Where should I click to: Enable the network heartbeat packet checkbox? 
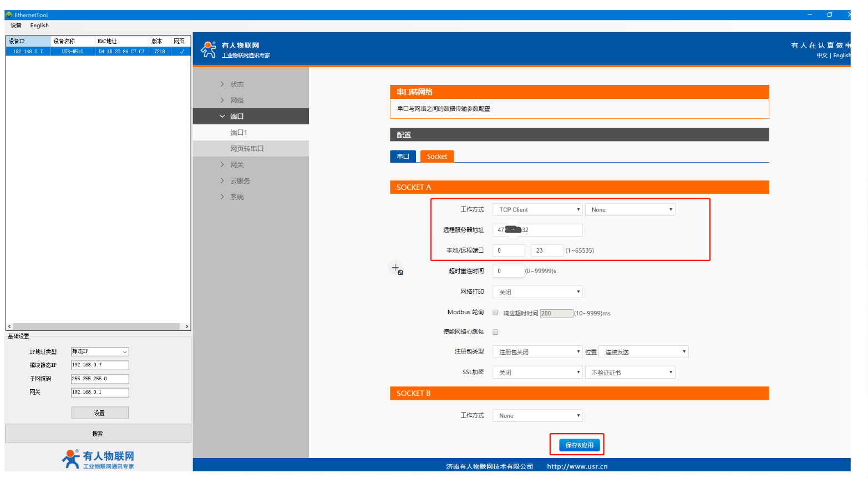495,332
